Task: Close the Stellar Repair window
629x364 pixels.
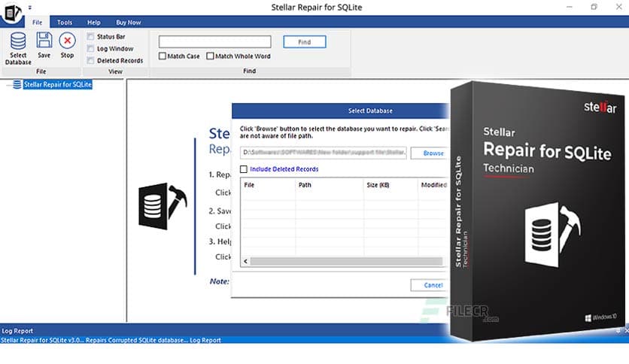Action: coord(619,7)
